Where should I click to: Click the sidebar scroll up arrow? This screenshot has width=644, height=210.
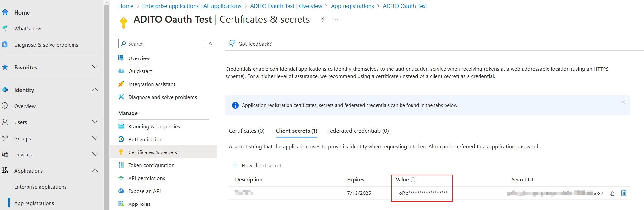107,2
